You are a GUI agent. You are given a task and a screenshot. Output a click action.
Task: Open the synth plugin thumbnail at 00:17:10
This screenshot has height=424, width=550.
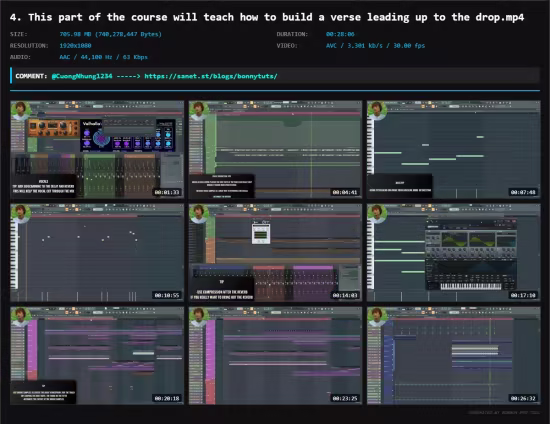point(454,253)
